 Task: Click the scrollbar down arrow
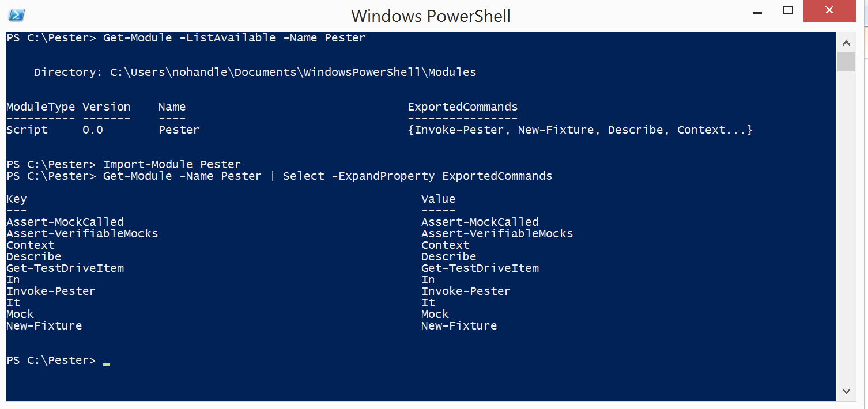(x=846, y=391)
